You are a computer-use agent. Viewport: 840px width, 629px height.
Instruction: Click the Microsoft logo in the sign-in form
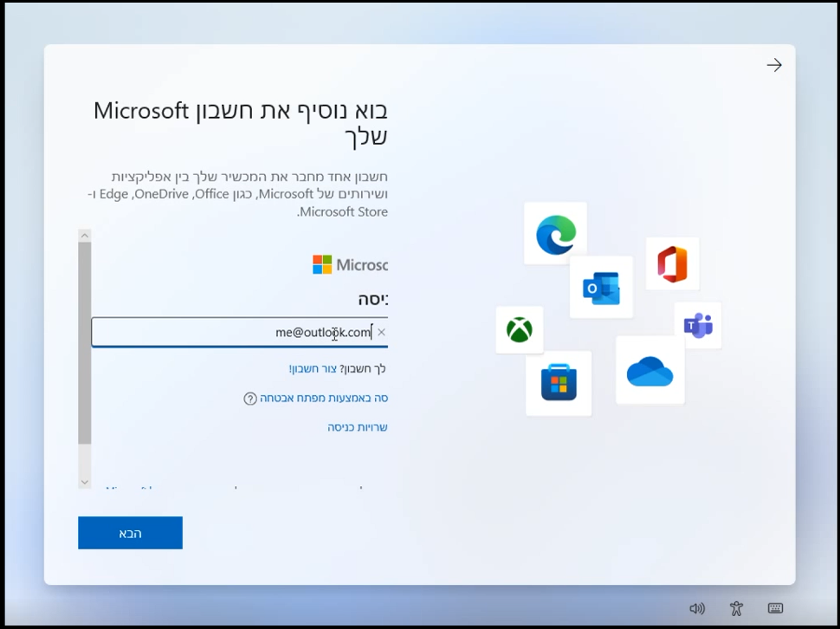click(x=350, y=264)
